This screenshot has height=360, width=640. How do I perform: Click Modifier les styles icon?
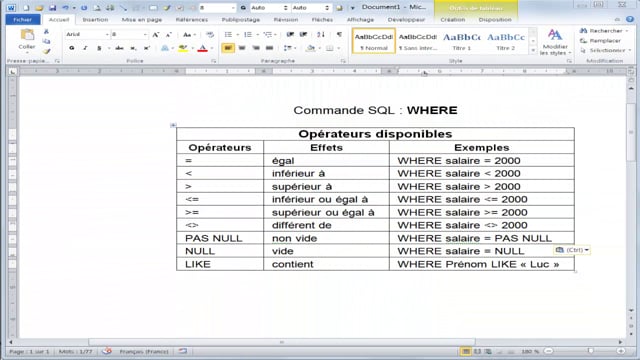coord(555,42)
